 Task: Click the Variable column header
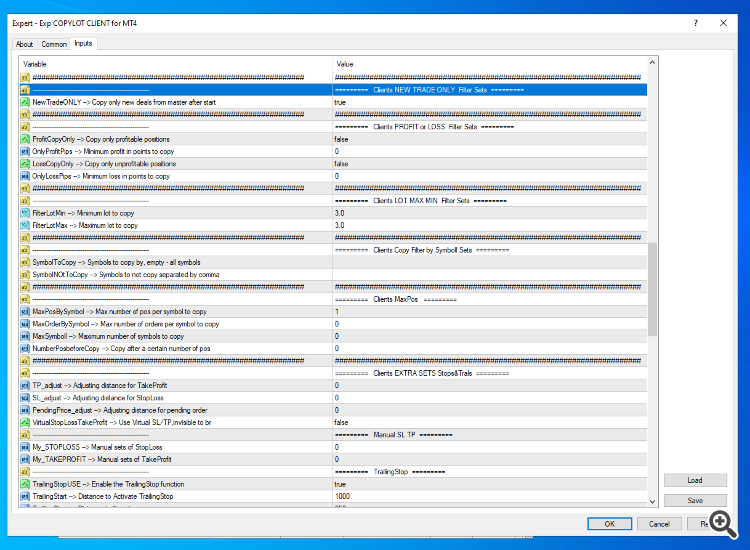pyautogui.click(x=176, y=64)
